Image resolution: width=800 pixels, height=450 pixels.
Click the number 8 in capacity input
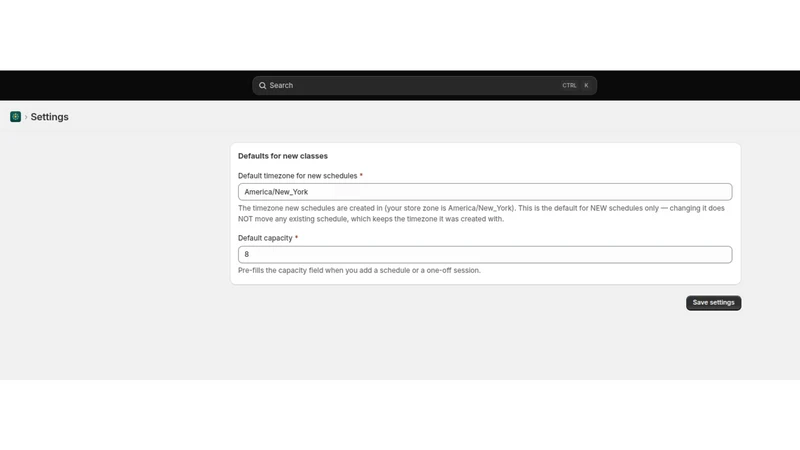(246, 255)
